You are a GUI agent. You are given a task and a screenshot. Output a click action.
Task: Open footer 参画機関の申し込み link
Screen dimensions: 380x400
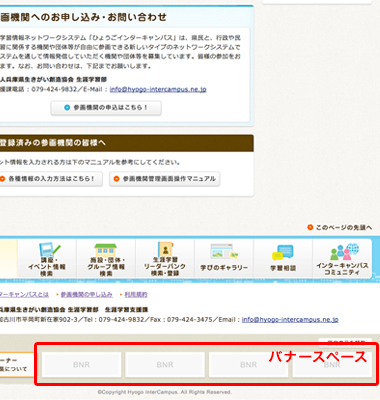coord(86,295)
